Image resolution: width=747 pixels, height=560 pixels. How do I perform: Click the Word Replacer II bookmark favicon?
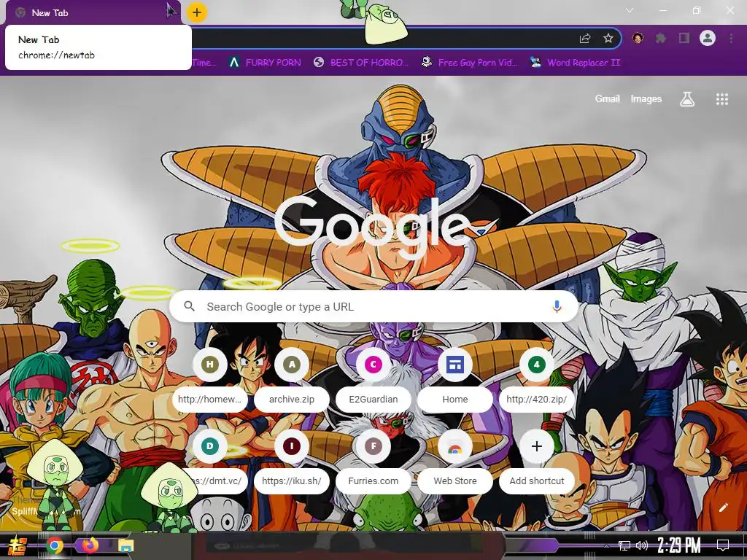tap(535, 62)
